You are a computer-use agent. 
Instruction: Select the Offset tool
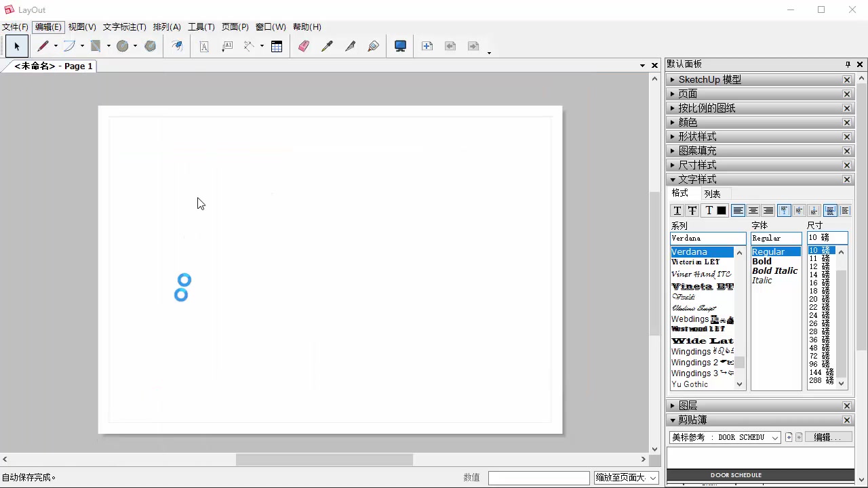[177, 46]
